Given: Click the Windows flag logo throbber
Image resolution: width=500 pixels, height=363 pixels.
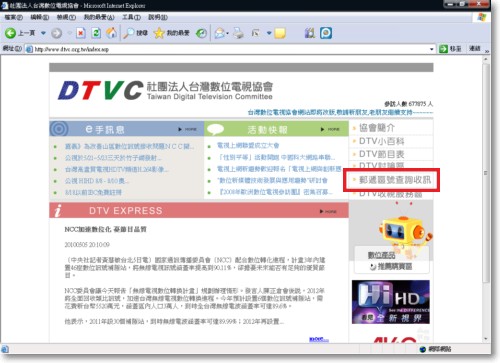Looking at the screenshot, I should (481, 17).
